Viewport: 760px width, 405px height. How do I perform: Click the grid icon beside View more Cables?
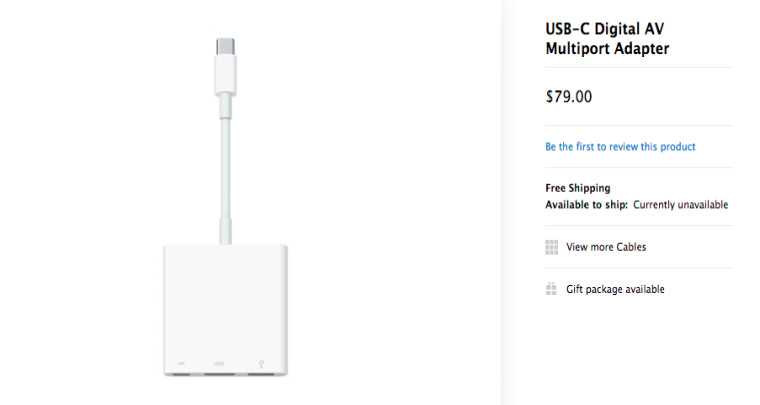(551, 247)
